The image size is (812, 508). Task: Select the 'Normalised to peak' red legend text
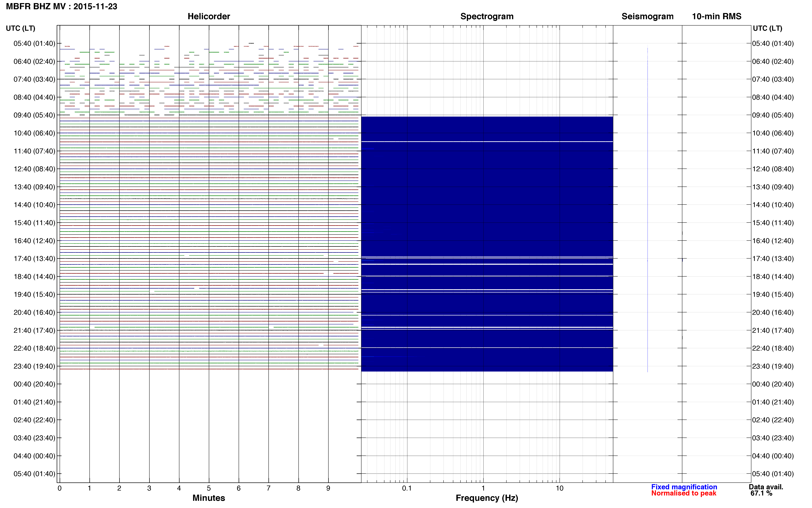point(684,493)
